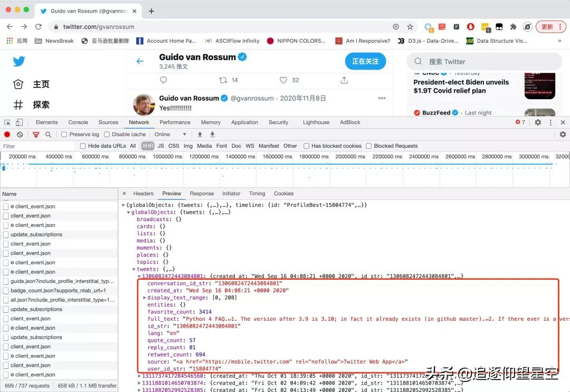Close the request details pane
This screenshot has width=570, height=392.
pyautogui.click(x=125, y=194)
